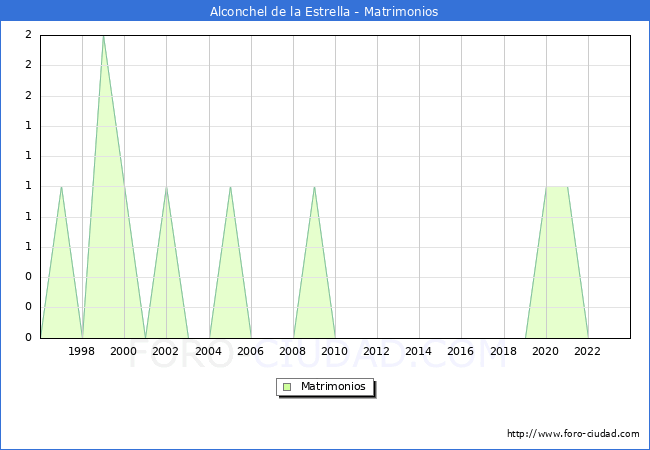
Task: Click the 2020 x-axis label
Action: coord(546,351)
